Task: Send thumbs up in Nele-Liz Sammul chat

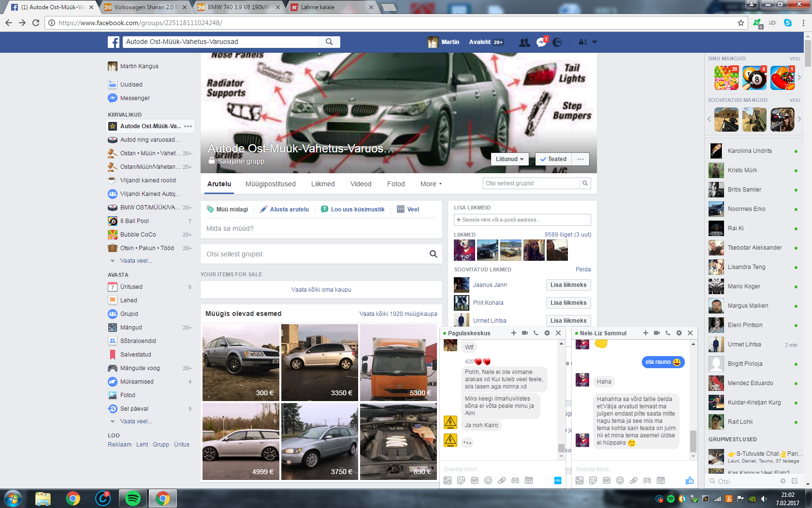Action: 690,480
